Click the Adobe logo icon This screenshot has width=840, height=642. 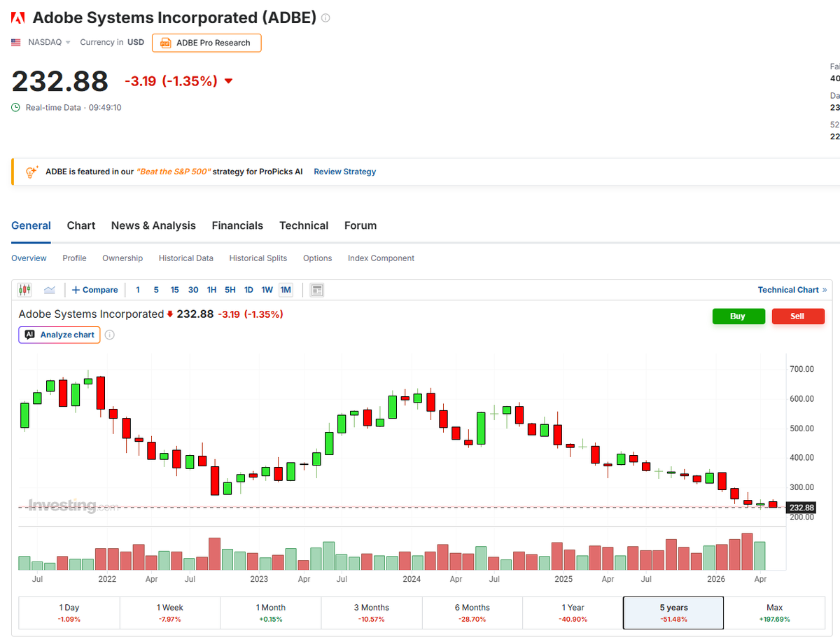click(x=19, y=18)
